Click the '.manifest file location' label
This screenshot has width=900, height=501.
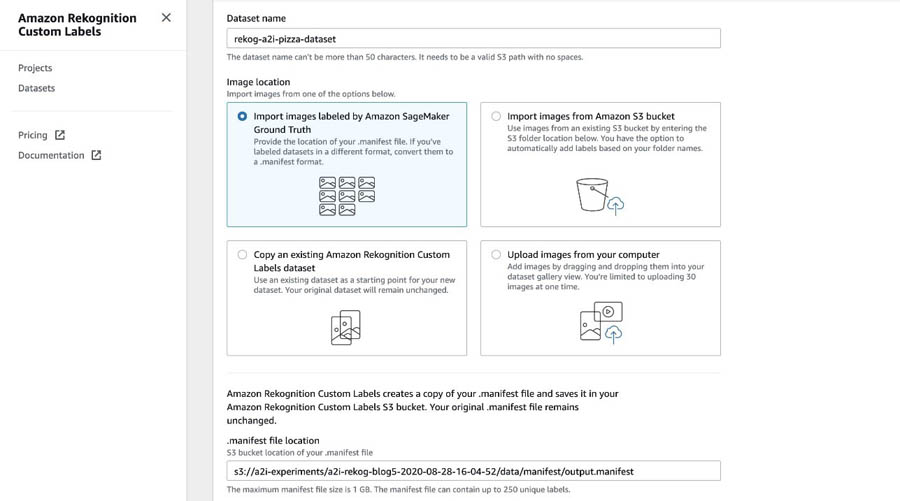pyautogui.click(x=273, y=440)
